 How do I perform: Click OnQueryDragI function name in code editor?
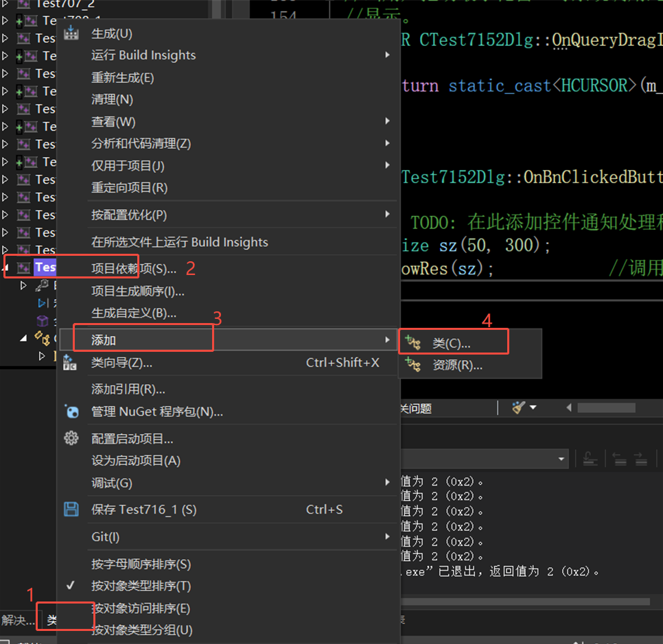coord(607,40)
